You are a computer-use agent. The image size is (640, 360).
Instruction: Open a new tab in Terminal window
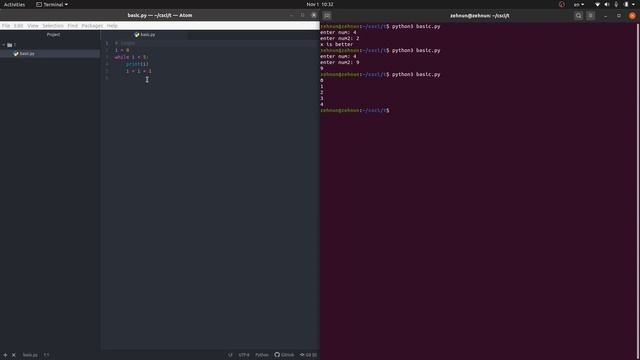coord(327,16)
